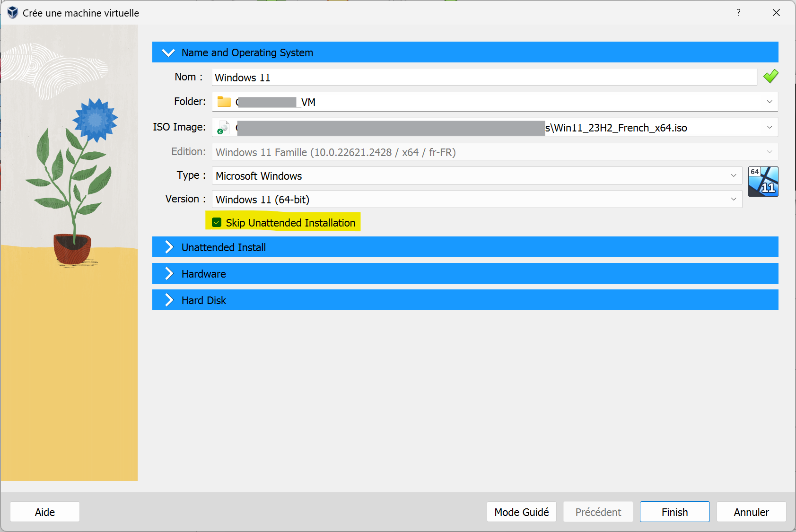
Task: Click the Finish button
Action: (x=674, y=512)
